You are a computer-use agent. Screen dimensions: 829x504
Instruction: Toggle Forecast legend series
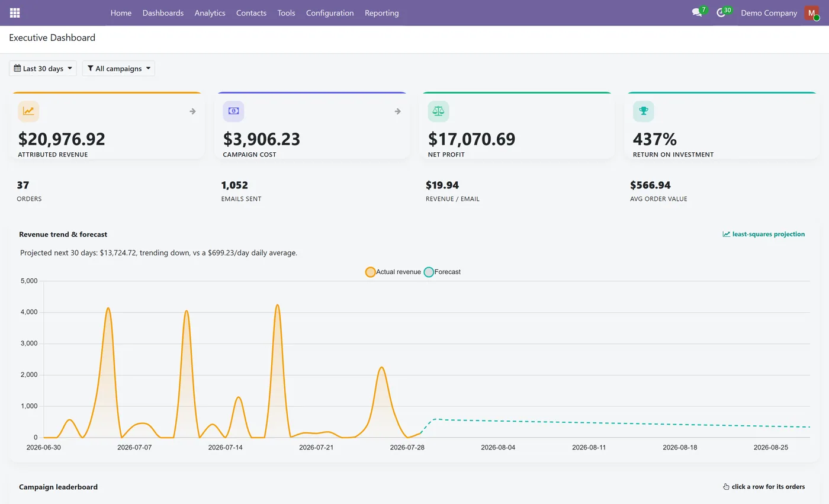click(442, 272)
